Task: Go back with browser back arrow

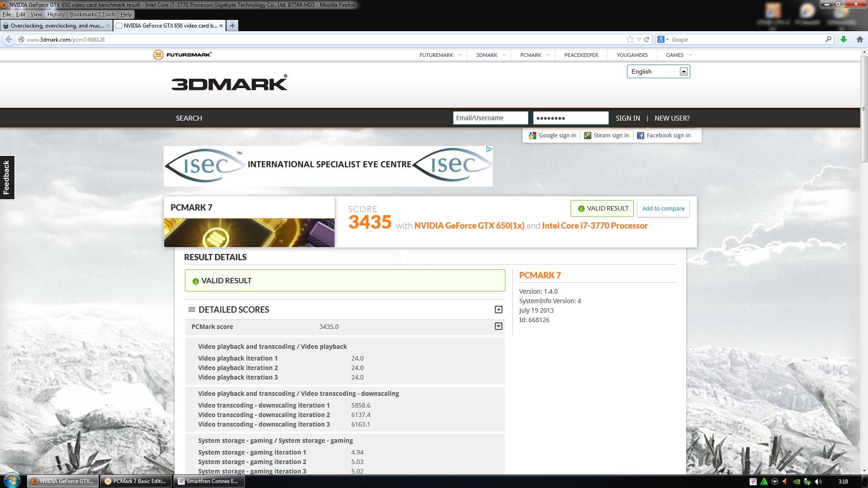Action: pos(9,39)
